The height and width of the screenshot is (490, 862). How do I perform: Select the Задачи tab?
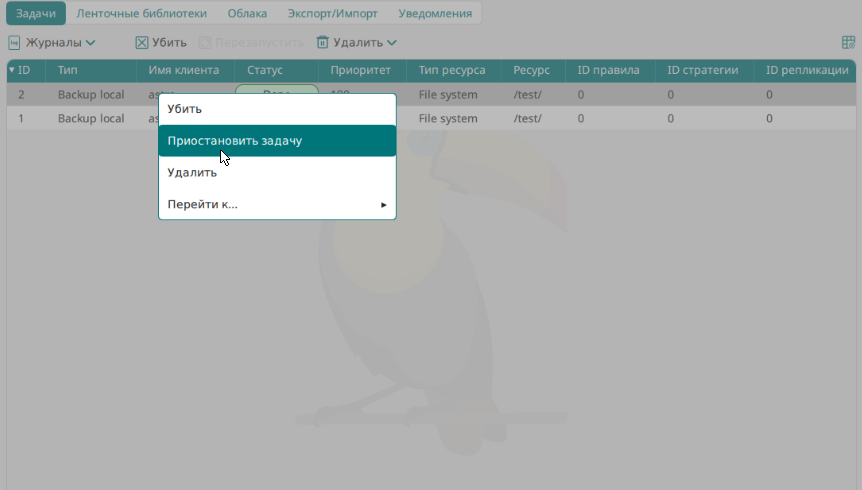35,13
